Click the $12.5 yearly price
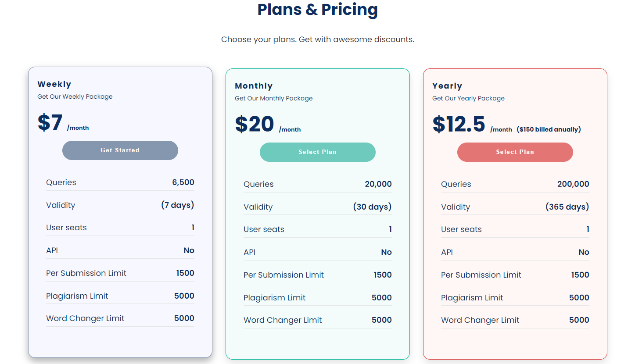The height and width of the screenshot is (364, 635). tap(459, 124)
